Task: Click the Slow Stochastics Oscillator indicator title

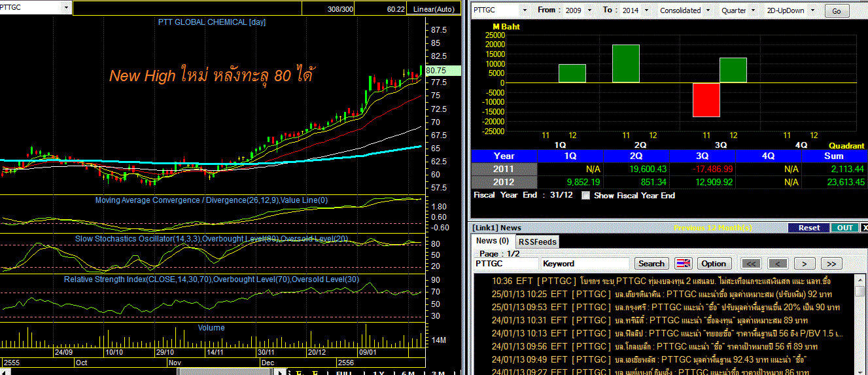Action: (212, 239)
